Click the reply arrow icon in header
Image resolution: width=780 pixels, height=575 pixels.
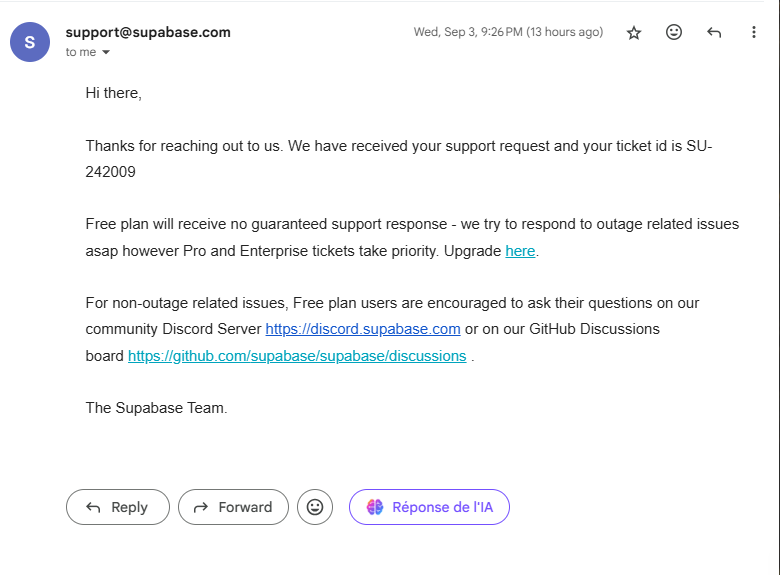click(x=714, y=32)
